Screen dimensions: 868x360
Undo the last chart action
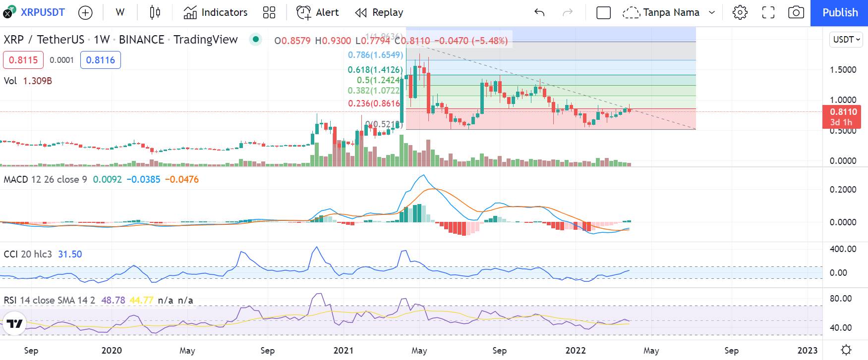tap(539, 12)
